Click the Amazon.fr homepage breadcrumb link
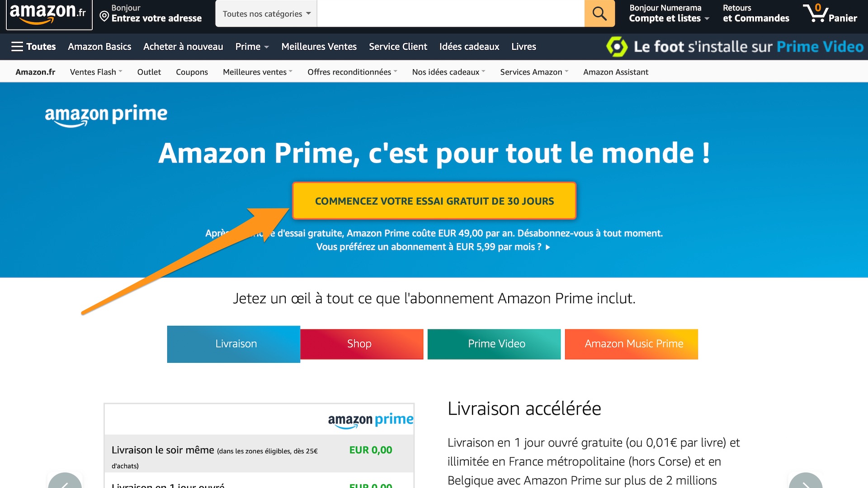The image size is (868, 488). pos(35,71)
